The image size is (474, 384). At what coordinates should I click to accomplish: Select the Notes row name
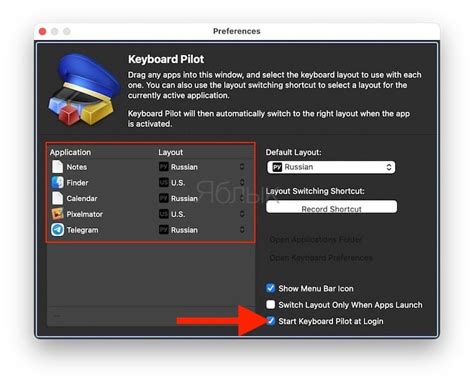(x=77, y=167)
